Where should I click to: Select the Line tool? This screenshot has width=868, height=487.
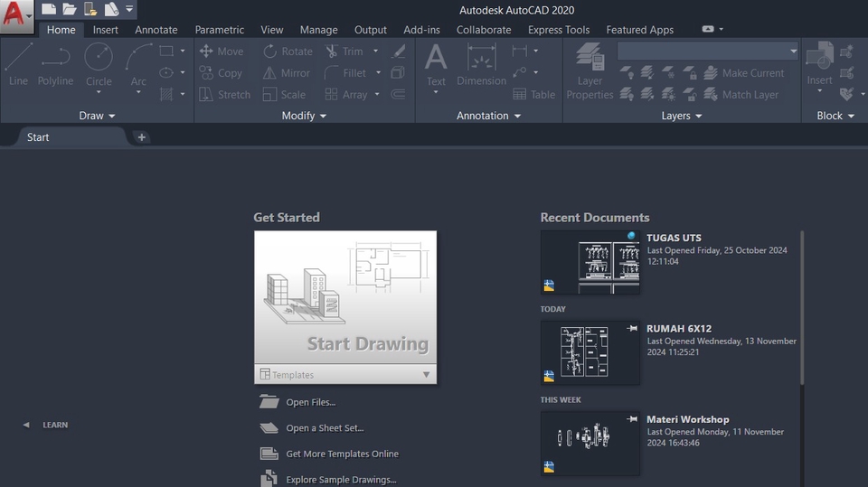pos(18,65)
